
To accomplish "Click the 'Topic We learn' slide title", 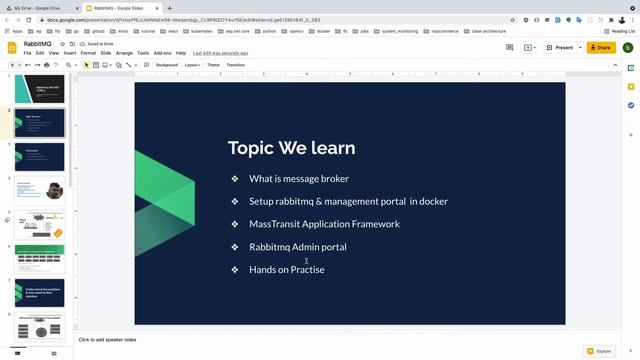I will pos(291,148).
